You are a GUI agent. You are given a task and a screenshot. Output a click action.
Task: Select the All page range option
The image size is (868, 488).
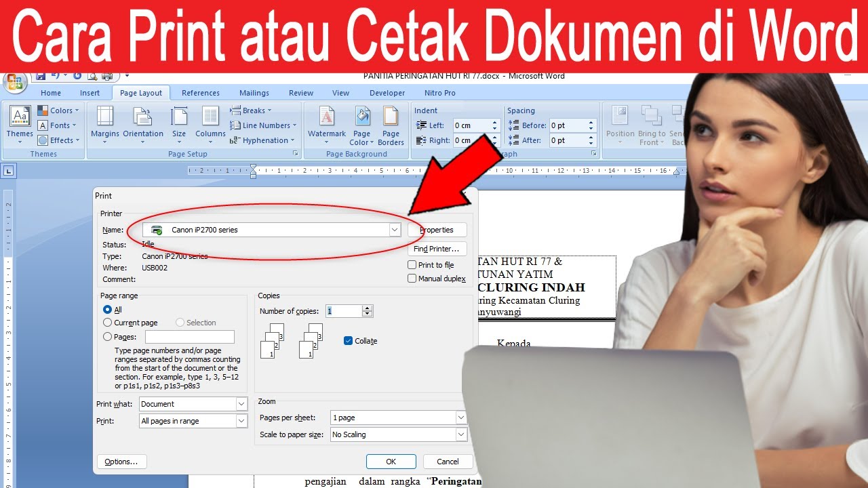(x=107, y=310)
